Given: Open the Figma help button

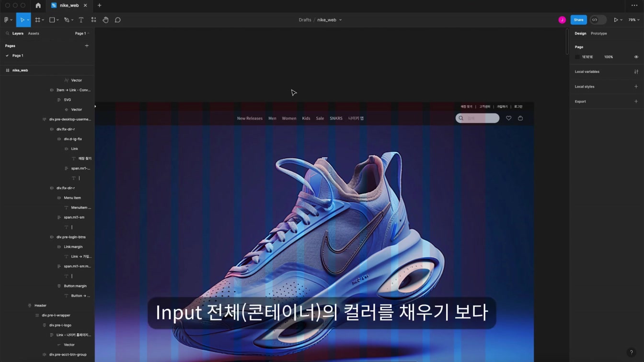Looking at the screenshot, I should pyautogui.click(x=631, y=352).
